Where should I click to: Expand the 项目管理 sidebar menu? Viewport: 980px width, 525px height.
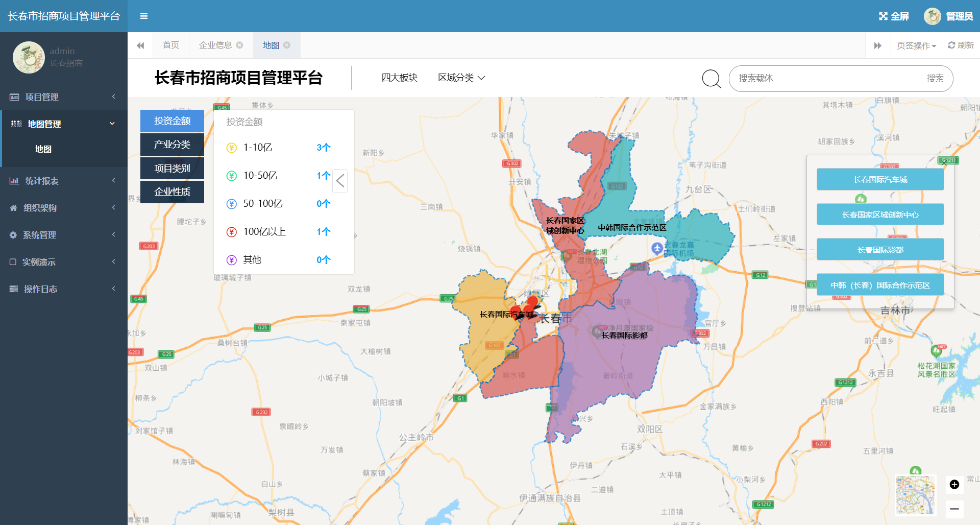tap(113, 97)
